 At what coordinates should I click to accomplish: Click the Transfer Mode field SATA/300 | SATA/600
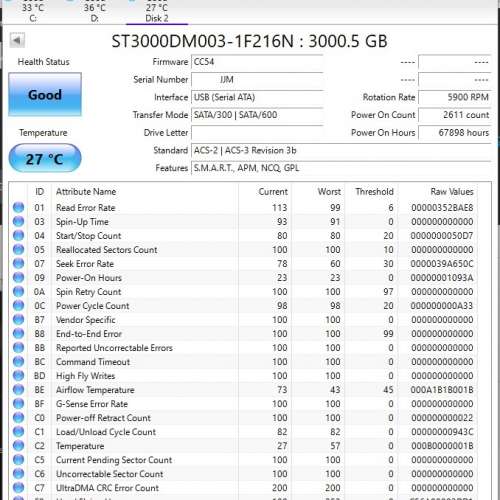click(x=257, y=115)
